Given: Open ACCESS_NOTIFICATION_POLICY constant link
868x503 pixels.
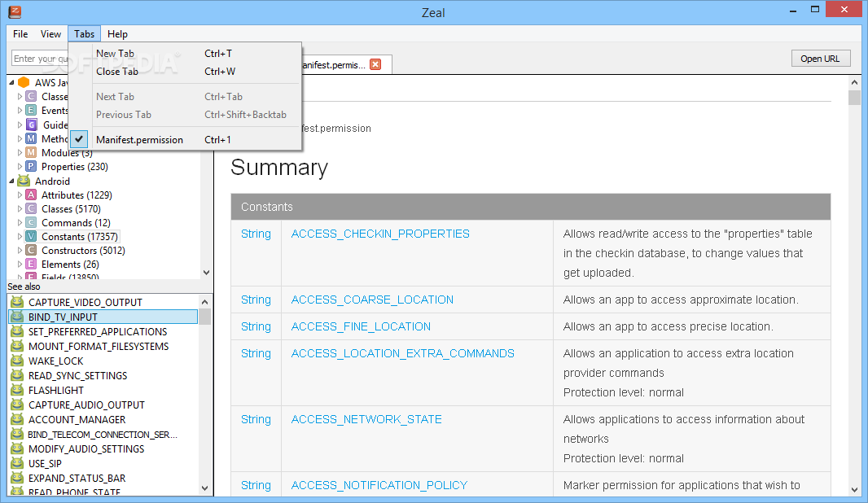Looking at the screenshot, I should pos(379,485).
